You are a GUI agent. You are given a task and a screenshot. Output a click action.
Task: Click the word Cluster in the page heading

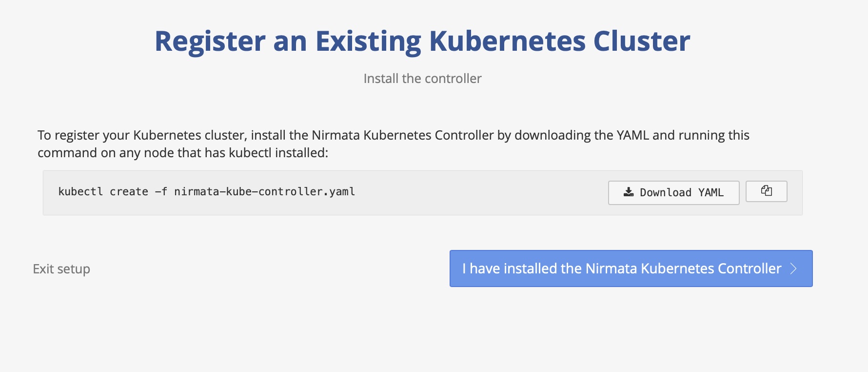[642, 41]
